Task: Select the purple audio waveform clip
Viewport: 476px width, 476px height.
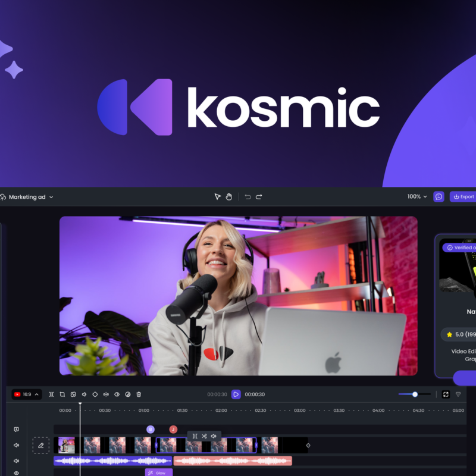Action: click(112, 461)
